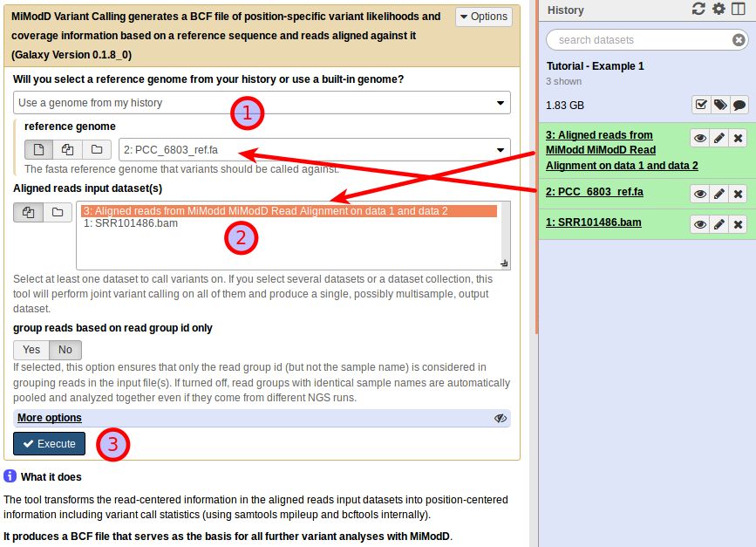Expand the More options section
This screenshot has width=756, height=547.
pyautogui.click(x=50, y=418)
